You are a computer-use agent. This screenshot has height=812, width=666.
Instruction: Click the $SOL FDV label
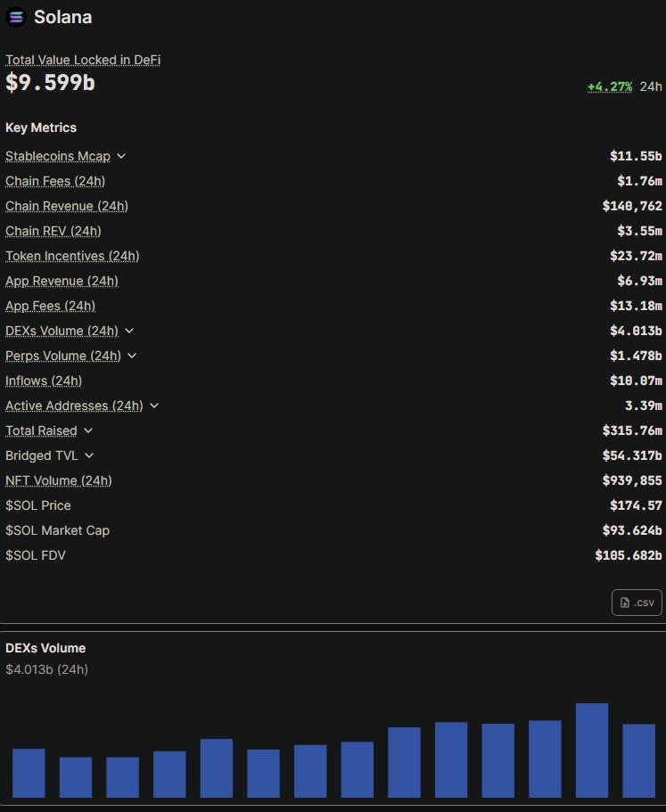click(x=36, y=555)
